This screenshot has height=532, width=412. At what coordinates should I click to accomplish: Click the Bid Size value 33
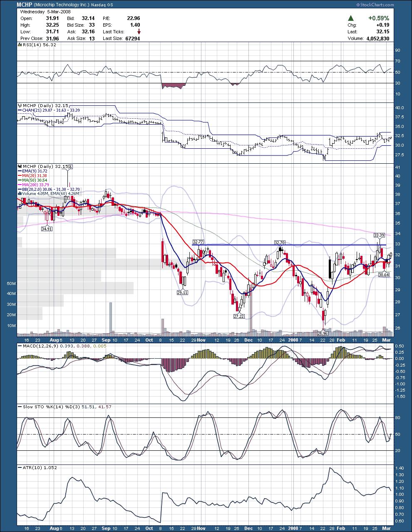92,25
